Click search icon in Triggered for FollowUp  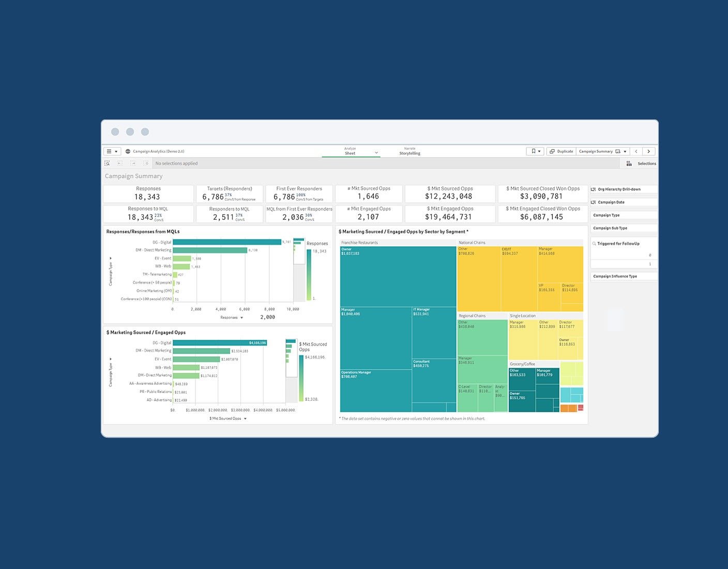[x=595, y=244]
